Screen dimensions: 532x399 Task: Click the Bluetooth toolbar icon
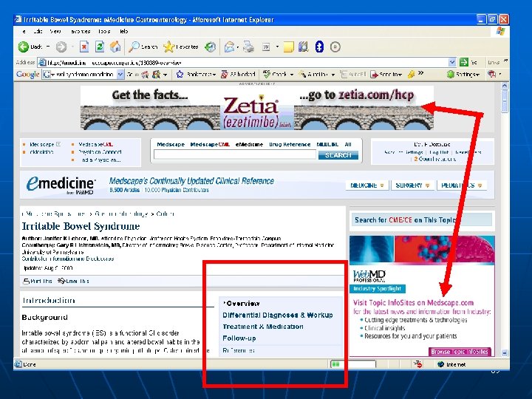[x=319, y=47]
